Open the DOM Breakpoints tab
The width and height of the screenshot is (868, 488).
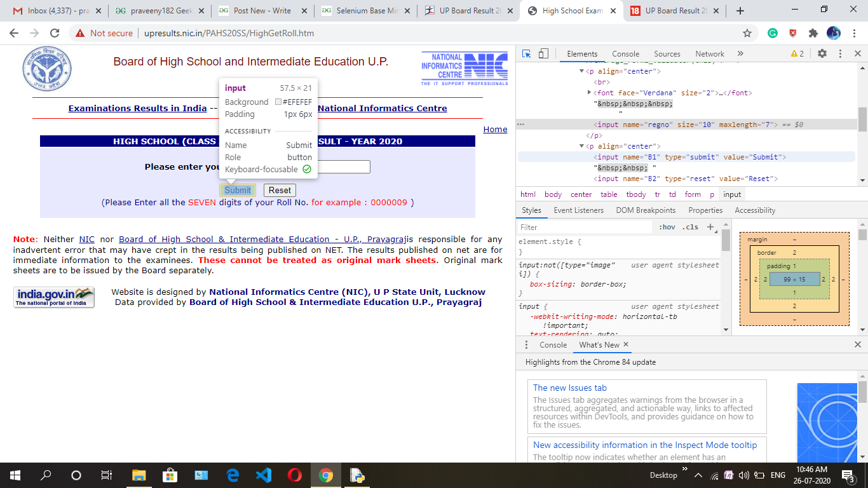point(646,210)
